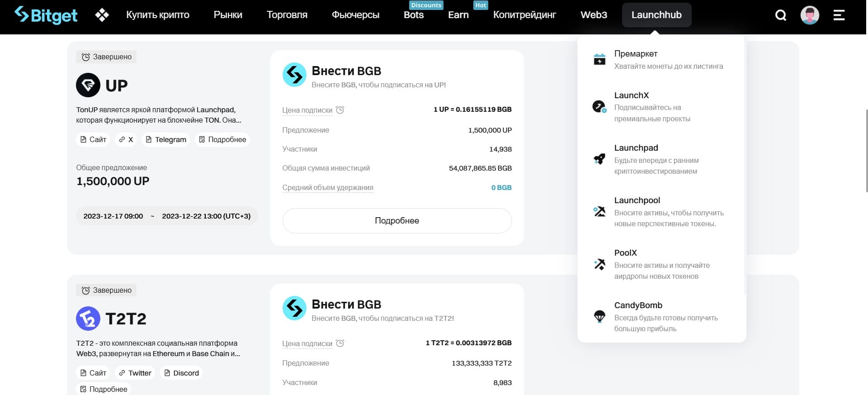
Task: Click the 1,500,000 UP total offering
Action: 113,181
